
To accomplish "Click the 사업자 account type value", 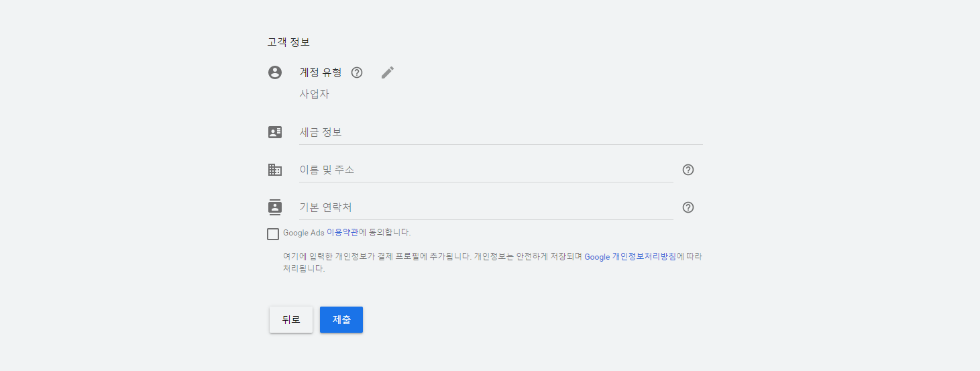I will 314,94.
